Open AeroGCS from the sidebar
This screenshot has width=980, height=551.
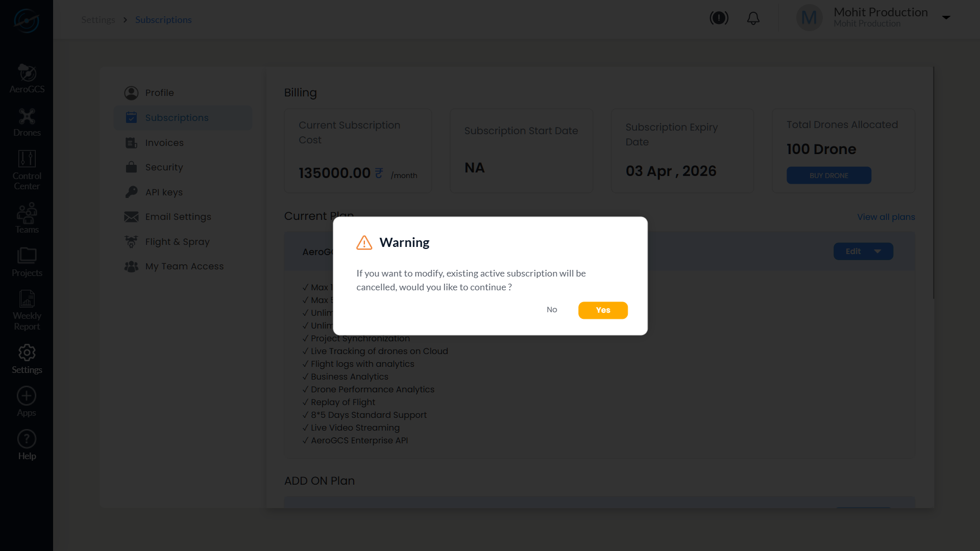click(27, 79)
